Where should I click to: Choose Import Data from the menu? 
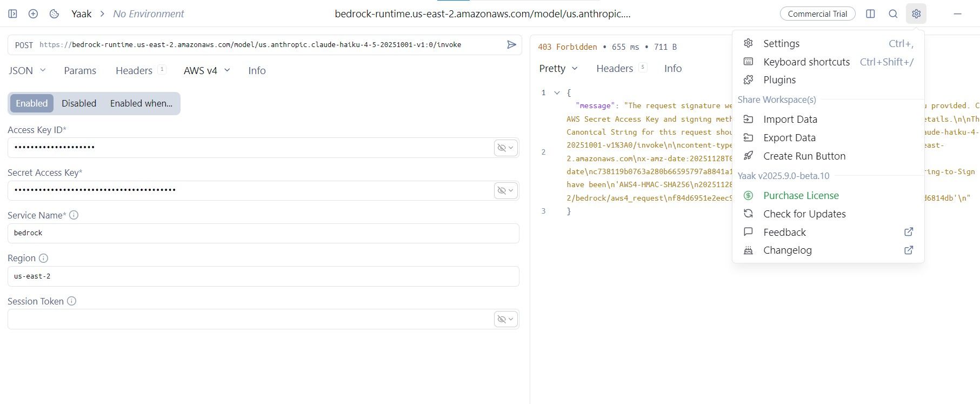pos(790,120)
